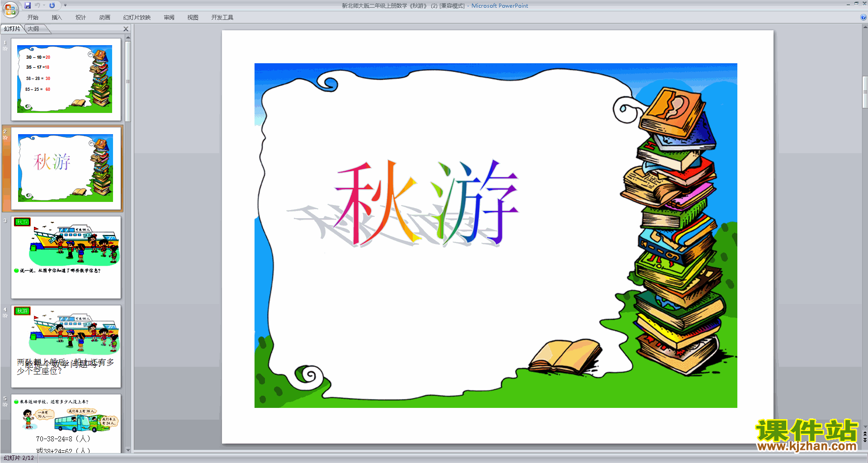Screen dimensions: 868x463
Task: Click animation star icon beside slide 4
Action: click(5, 316)
